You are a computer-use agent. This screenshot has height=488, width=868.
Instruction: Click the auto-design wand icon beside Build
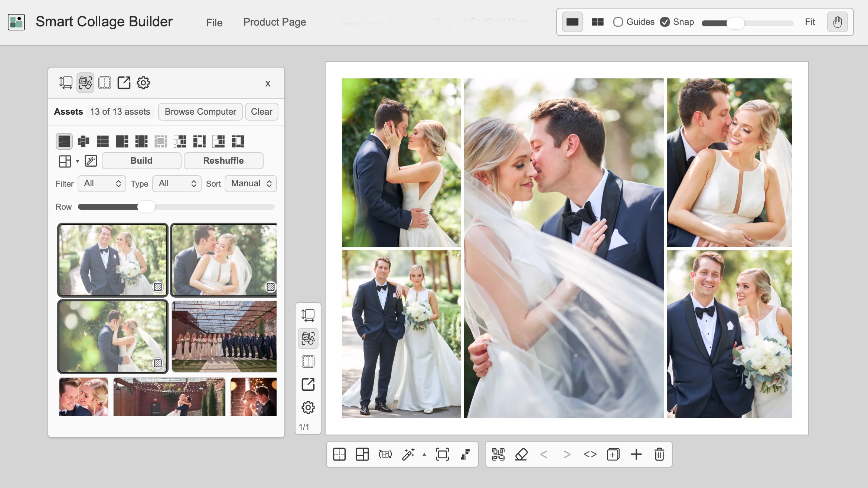91,161
